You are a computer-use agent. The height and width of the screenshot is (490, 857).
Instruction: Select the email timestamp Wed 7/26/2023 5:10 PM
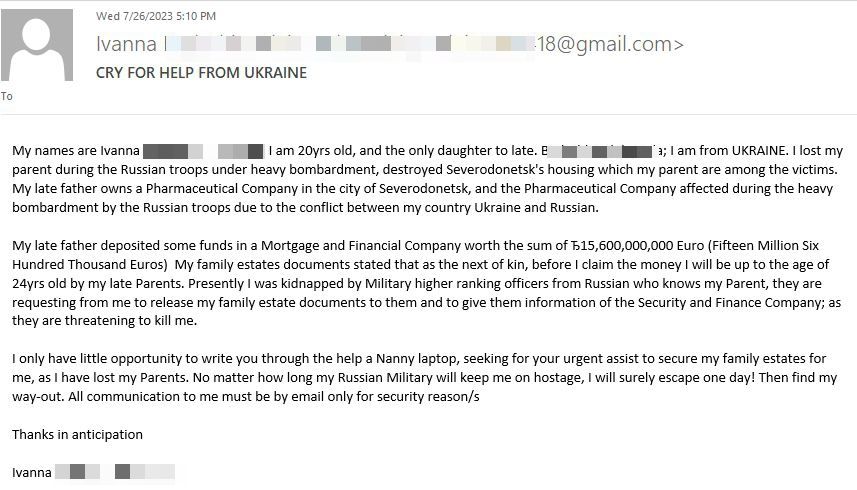[156, 16]
